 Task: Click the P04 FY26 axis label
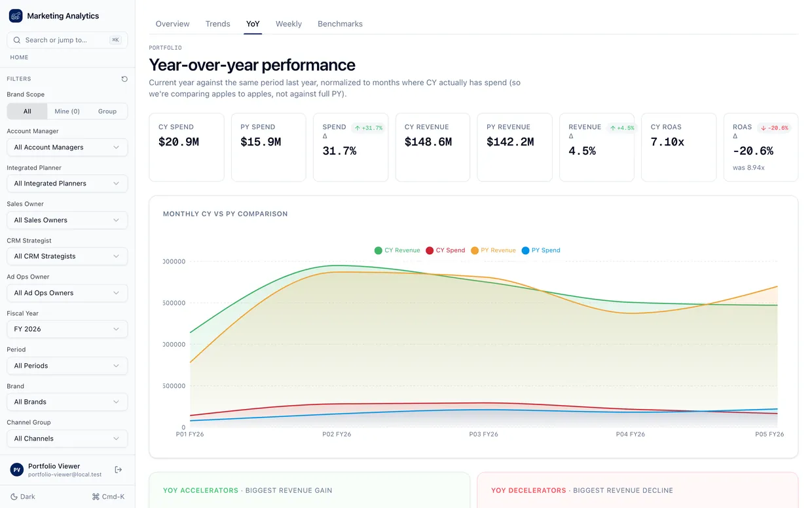coord(631,435)
